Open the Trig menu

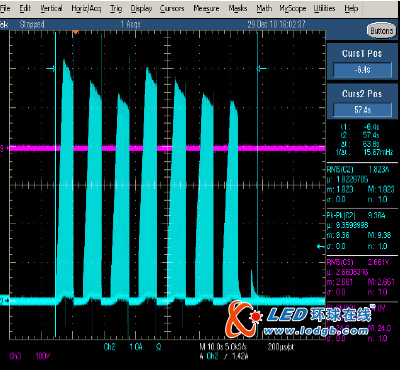pos(116,9)
